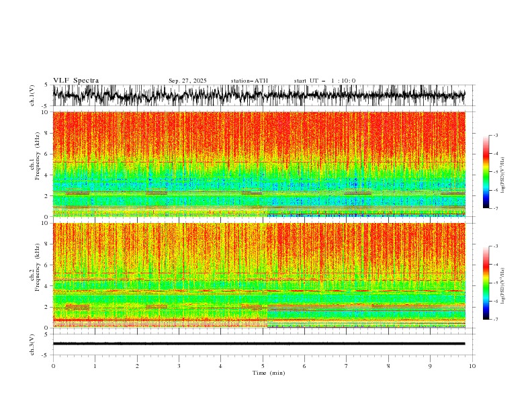Click the "ch.1(V)" axis label
The height and width of the screenshot is (411, 532).
[32, 95]
